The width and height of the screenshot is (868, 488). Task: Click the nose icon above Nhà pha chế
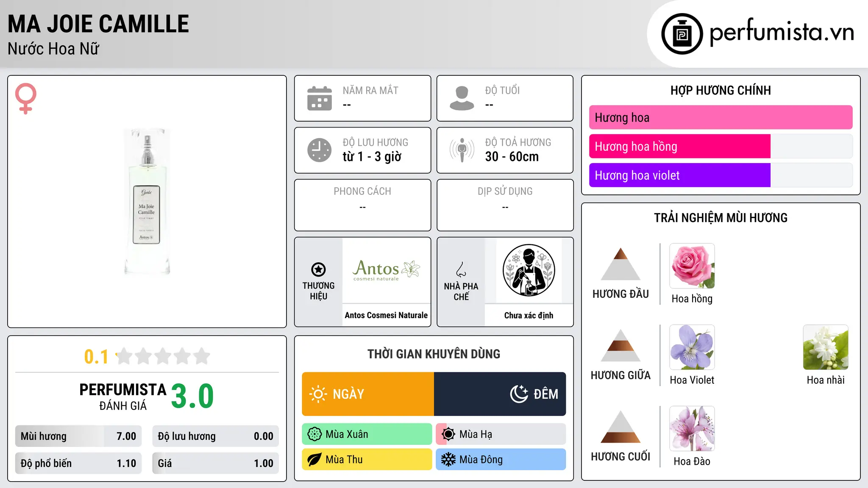tap(461, 269)
